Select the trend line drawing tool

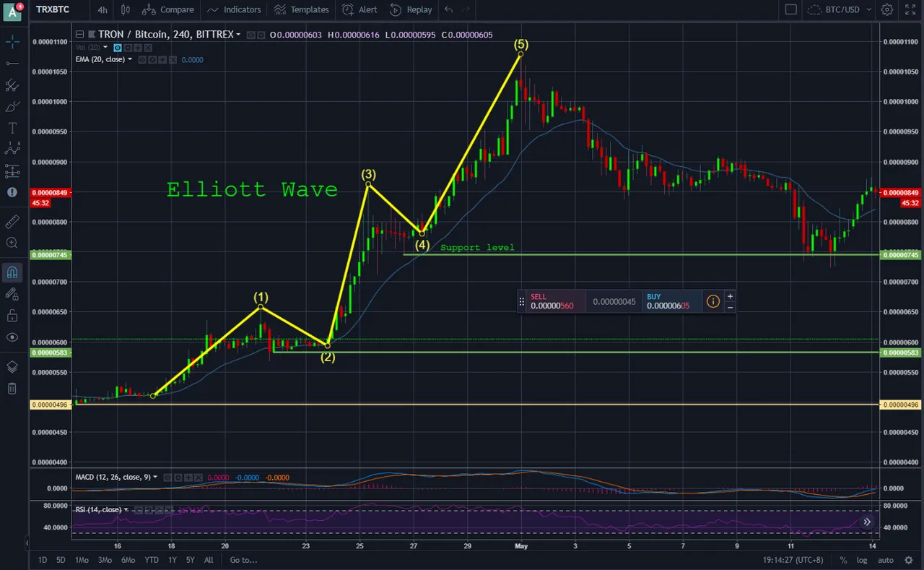[x=12, y=64]
